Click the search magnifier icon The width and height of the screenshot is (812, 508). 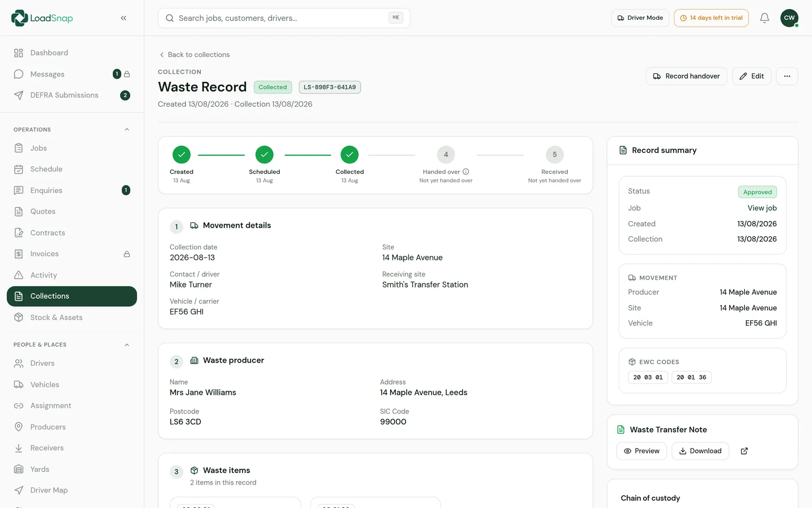pyautogui.click(x=170, y=18)
